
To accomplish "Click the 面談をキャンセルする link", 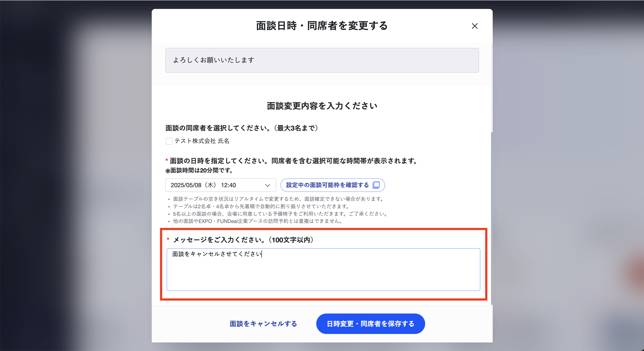I will tap(263, 324).
